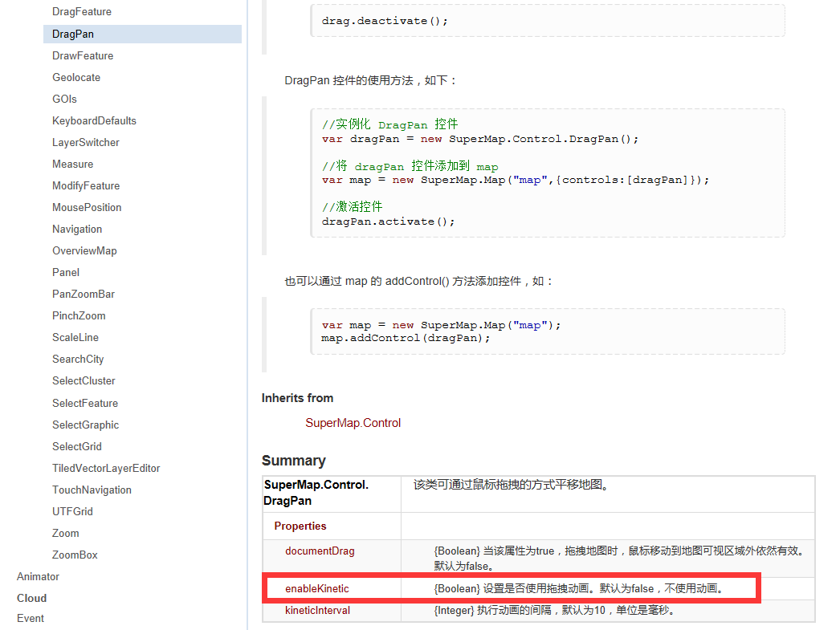Go to the ModifyFeature page
840x630 pixels.
pos(86,185)
